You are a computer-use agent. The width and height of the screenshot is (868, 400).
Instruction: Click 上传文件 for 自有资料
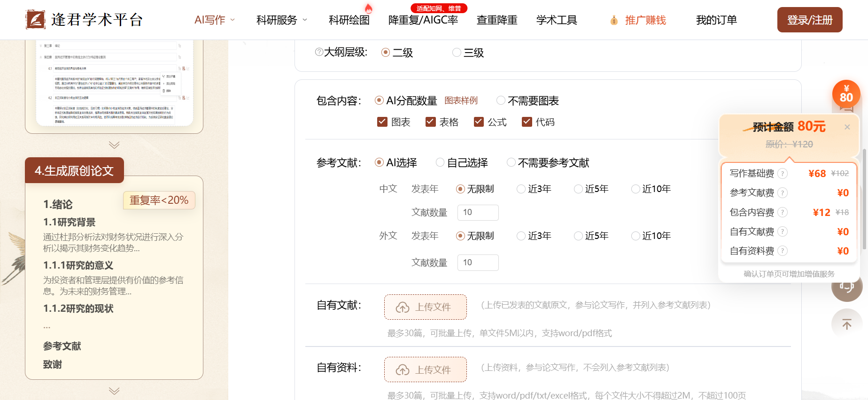click(426, 369)
